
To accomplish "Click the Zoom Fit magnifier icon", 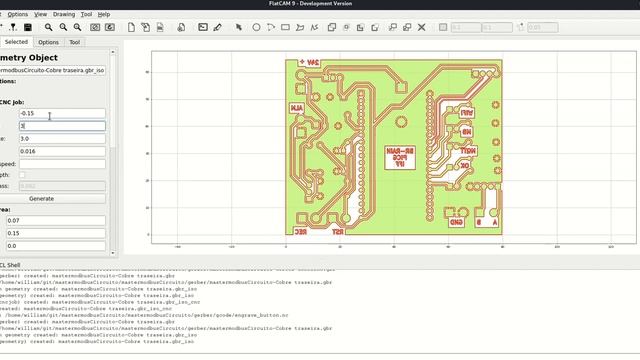I will click(x=49, y=27).
